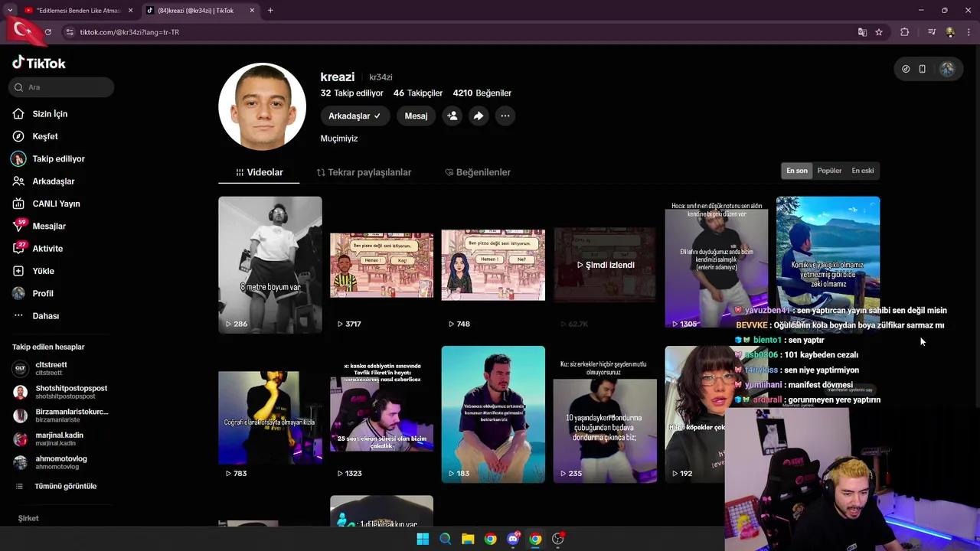Viewport: 980px width, 551px height.
Task: Switch to Tekrar paylaşılanlar tab
Action: click(364, 172)
